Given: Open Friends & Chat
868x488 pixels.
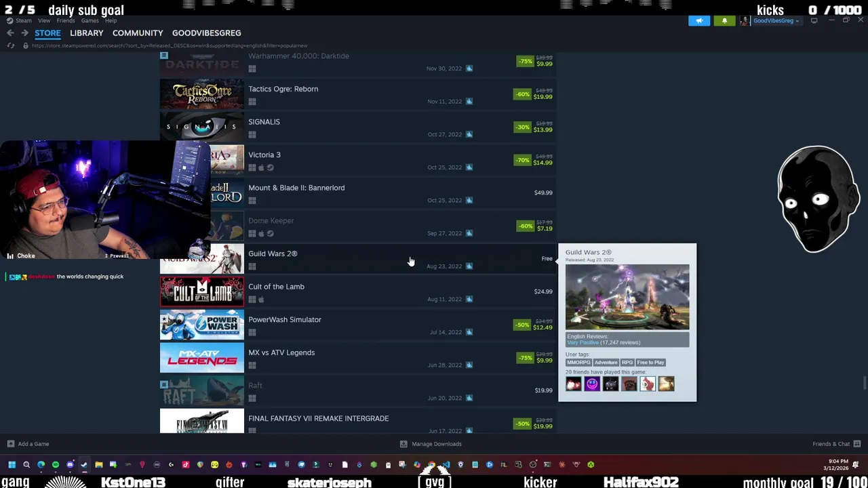Looking at the screenshot, I should (x=831, y=444).
